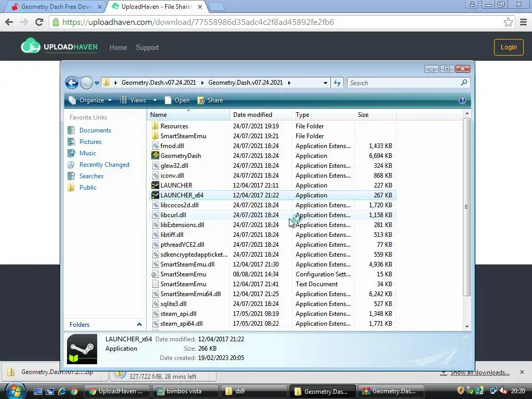Click the file list scroll down arrow

(467, 326)
